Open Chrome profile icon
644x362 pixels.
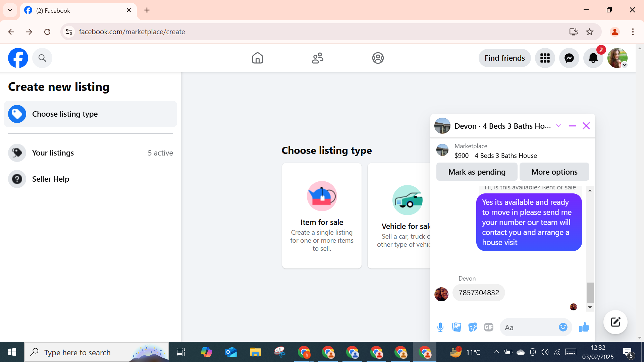point(615,32)
